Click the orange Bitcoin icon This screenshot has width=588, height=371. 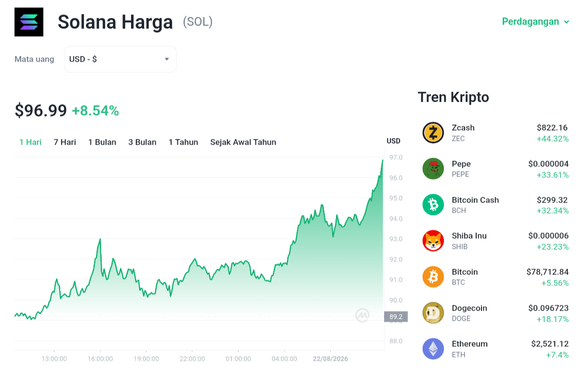click(x=433, y=277)
